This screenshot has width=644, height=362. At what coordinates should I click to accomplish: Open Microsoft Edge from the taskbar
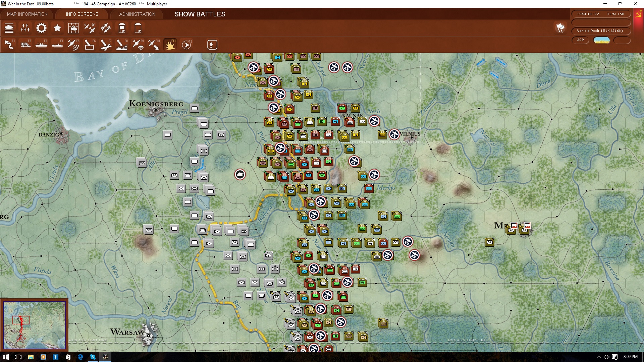80,357
